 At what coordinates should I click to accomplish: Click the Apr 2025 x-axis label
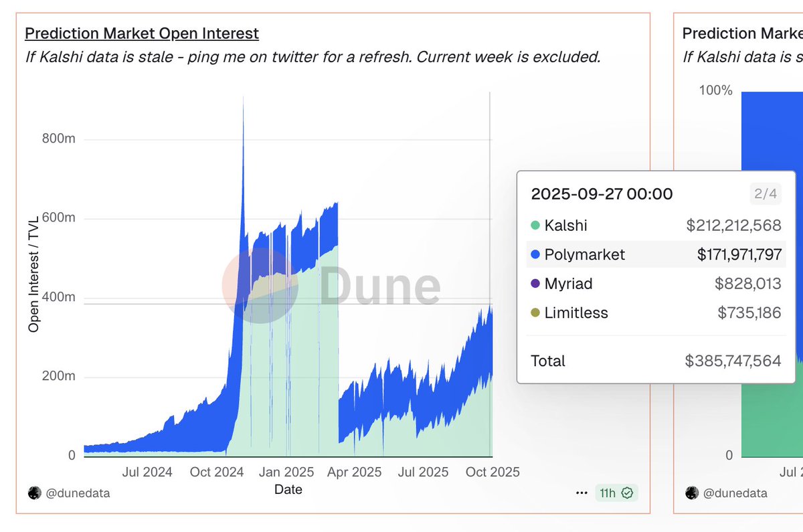[354, 472]
